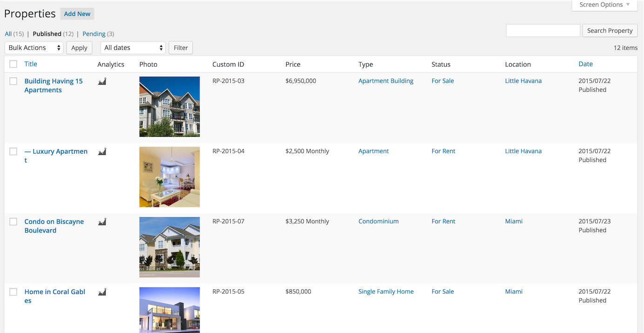The image size is (644, 333).
Task: Sort by the Date column header
Action: click(x=585, y=64)
